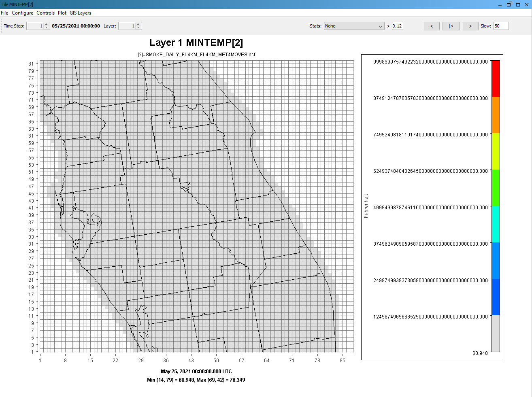Restore down the Tile MINTEMP window

[509, 4]
